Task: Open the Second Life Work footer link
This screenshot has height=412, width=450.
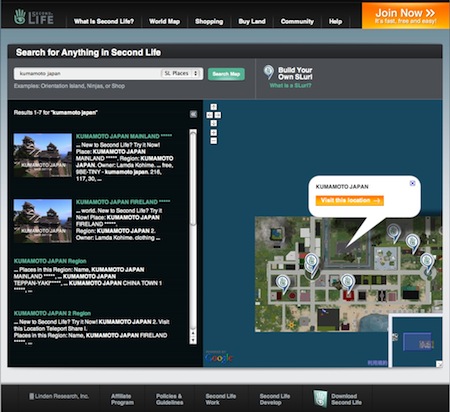Action: coord(220,399)
